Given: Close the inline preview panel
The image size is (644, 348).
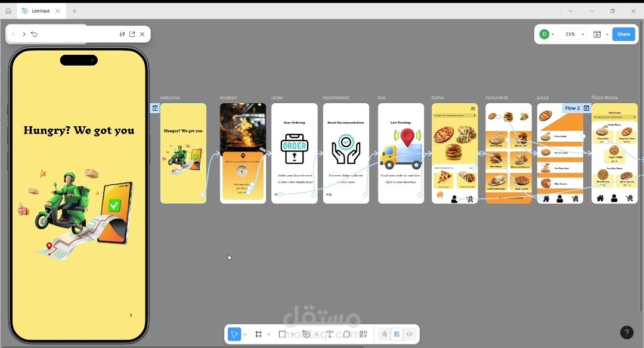Looking at the screenshot, I should click(142, 34).
